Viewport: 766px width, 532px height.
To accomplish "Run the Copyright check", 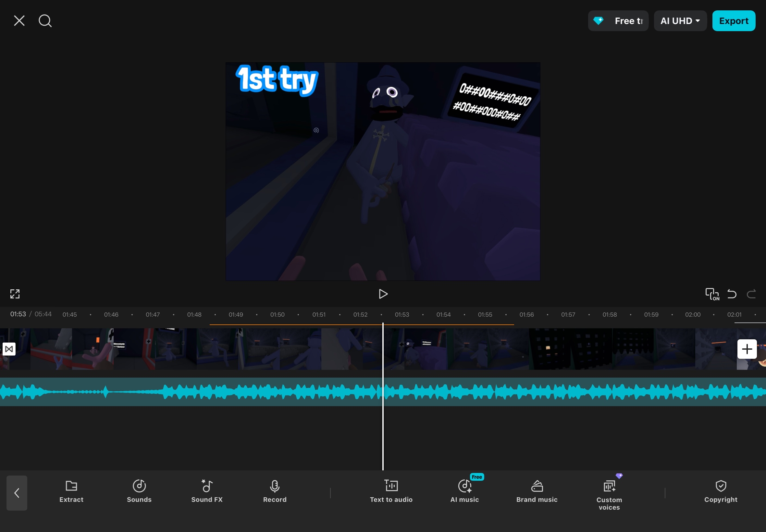I will 721,491.
